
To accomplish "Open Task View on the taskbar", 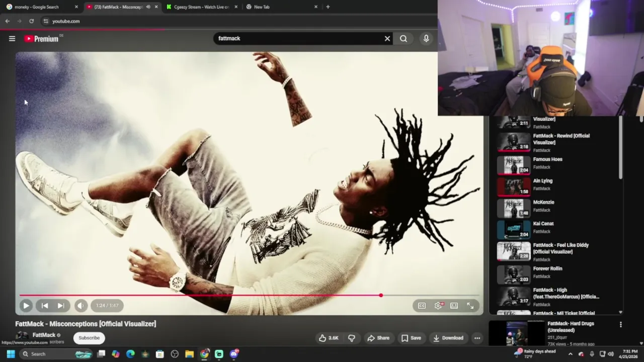I will pyautogui.click(x=101, y=354).
